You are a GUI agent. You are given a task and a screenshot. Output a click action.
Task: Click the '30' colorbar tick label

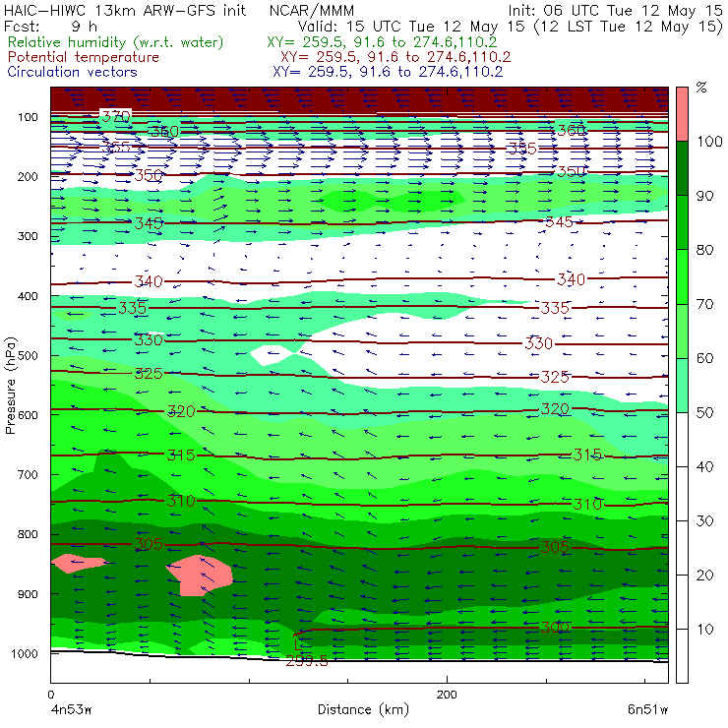[x=704, y=521]
